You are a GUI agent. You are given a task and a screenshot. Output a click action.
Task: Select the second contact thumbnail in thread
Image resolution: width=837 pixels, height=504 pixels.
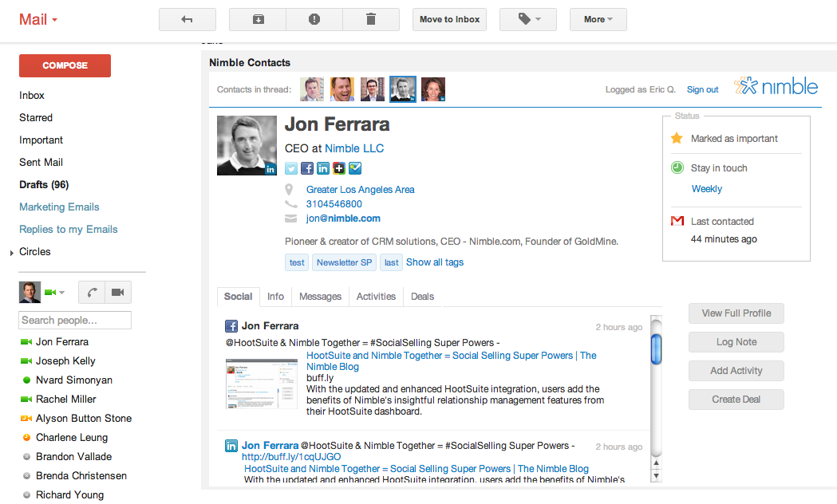[x=342, y=89]
